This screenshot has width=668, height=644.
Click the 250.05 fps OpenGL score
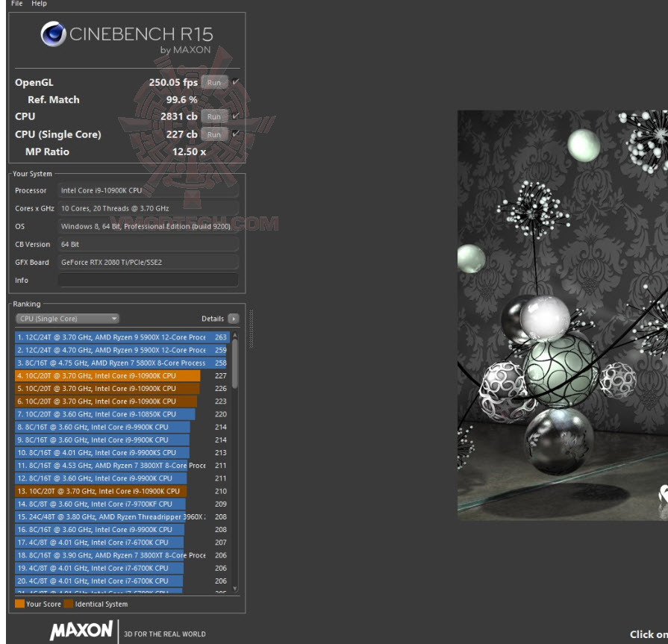173,82
